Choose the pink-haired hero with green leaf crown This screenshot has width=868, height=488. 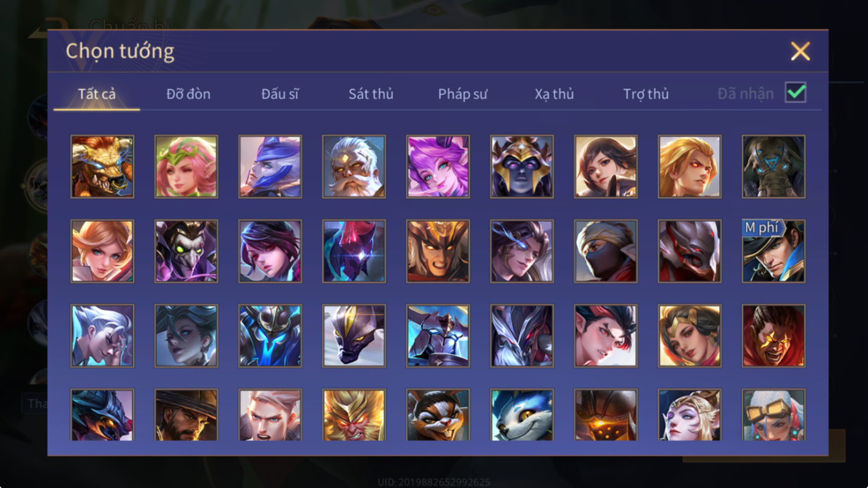pos(186,167)
